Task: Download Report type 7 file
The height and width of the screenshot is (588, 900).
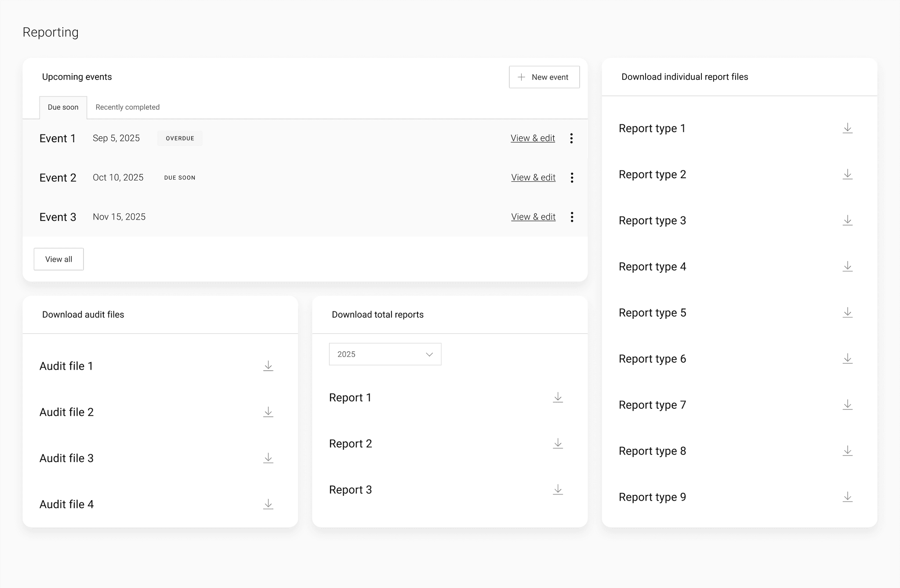Action: (x=847, y=405)
